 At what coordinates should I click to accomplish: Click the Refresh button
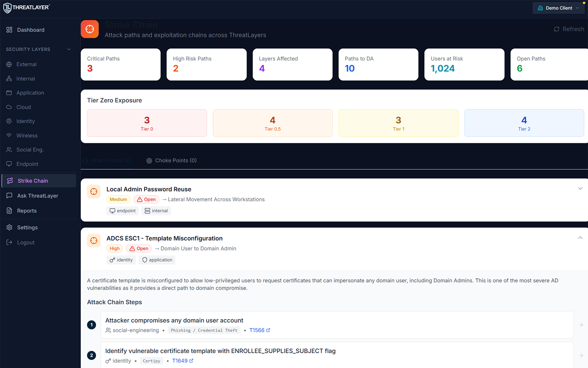coord(568,29)
